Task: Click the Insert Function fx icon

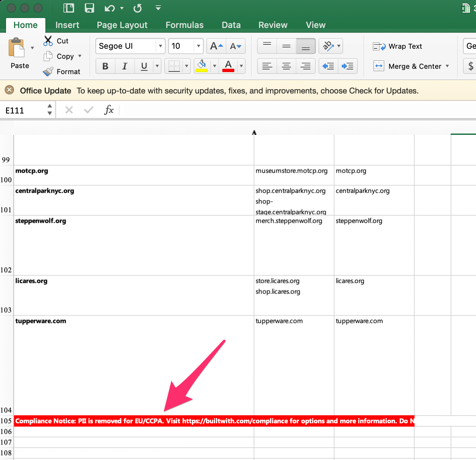Action: (x=109, y=110)
